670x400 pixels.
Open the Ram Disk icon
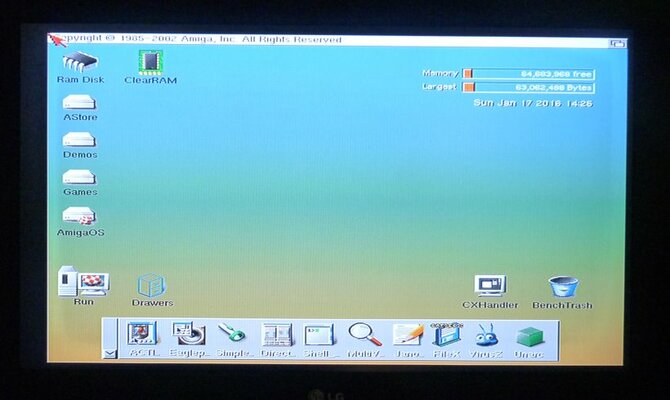click(x=80, y=62)
